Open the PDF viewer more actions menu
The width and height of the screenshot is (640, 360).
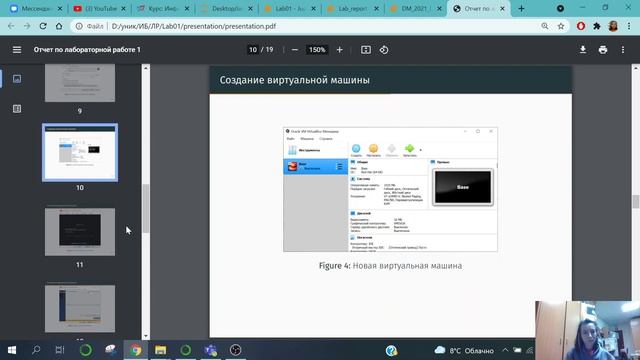(623, 50)
